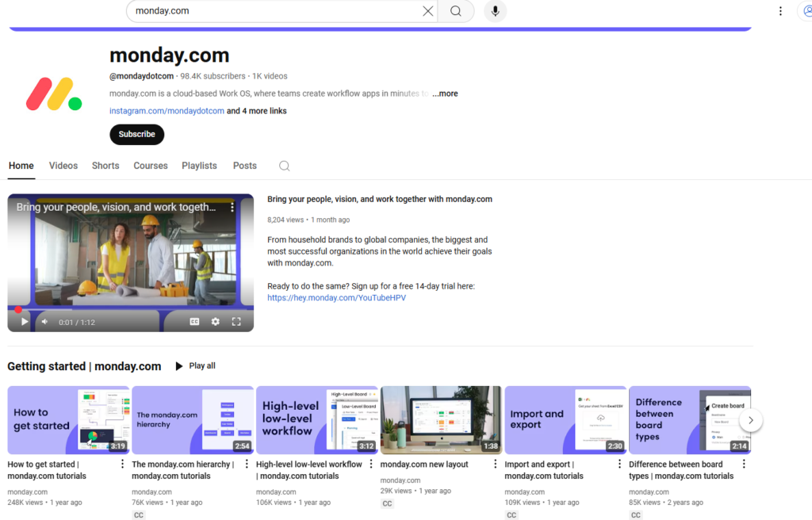Click the 0:01 / 1:12 time display
The width and height of the screenshot is (812, 520).
[x=77, y=322]
